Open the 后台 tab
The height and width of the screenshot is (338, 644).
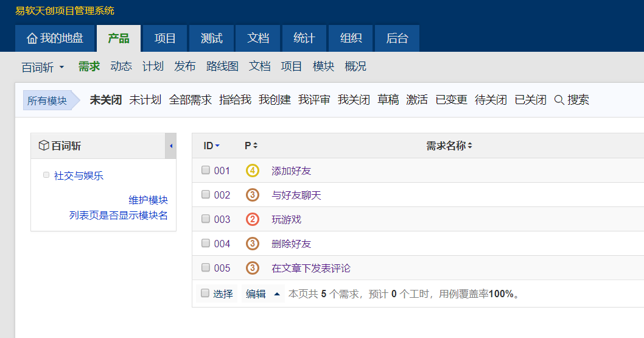397,38
